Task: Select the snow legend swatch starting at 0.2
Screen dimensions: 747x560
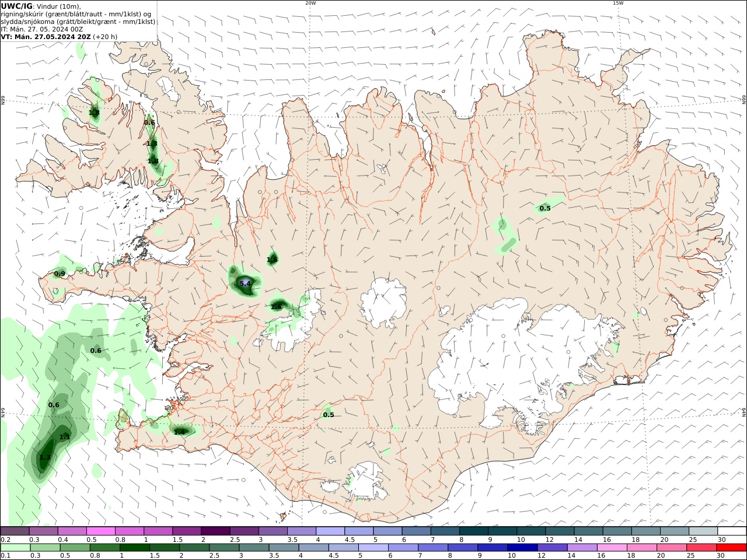Action: pyautogui.click(x=15, y=531)
